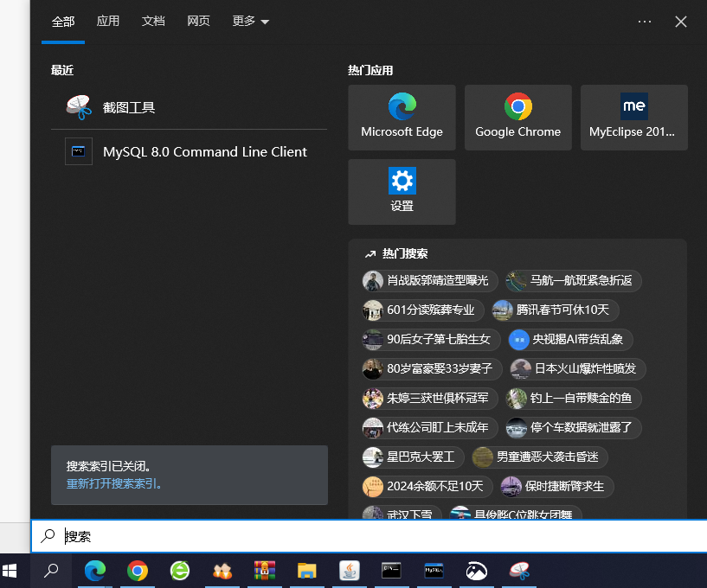Screen dimensions: 707x588
Task: Open trending search 601分读殡葬专业
Action: coord(423,310)
